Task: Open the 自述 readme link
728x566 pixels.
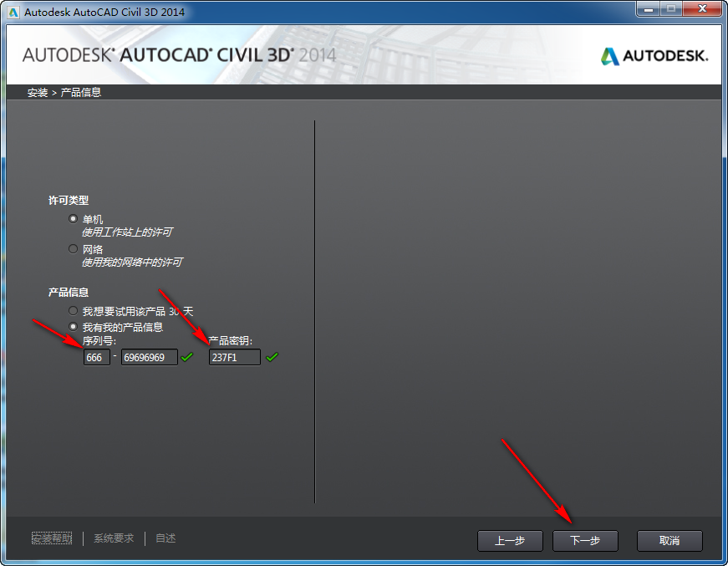Action: pyautogui.click(x=165, y=538)
